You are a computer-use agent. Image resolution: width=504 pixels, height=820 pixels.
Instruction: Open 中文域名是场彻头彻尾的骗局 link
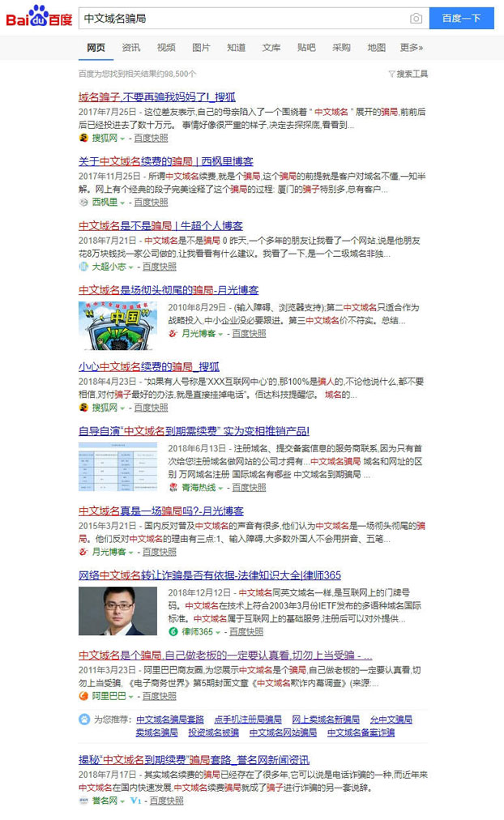(169, 290)
